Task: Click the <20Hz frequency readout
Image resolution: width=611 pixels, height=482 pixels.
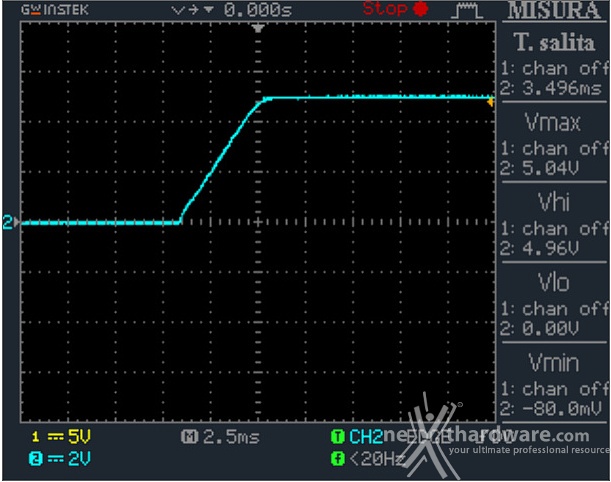Action: [x=376, y=459]
